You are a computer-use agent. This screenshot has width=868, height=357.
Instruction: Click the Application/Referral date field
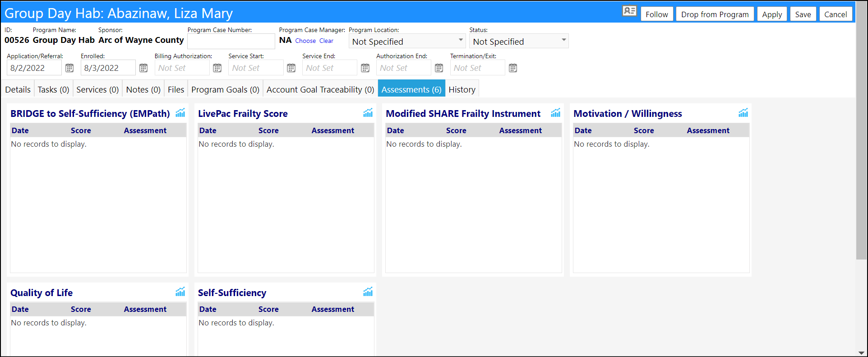point(34,68)
